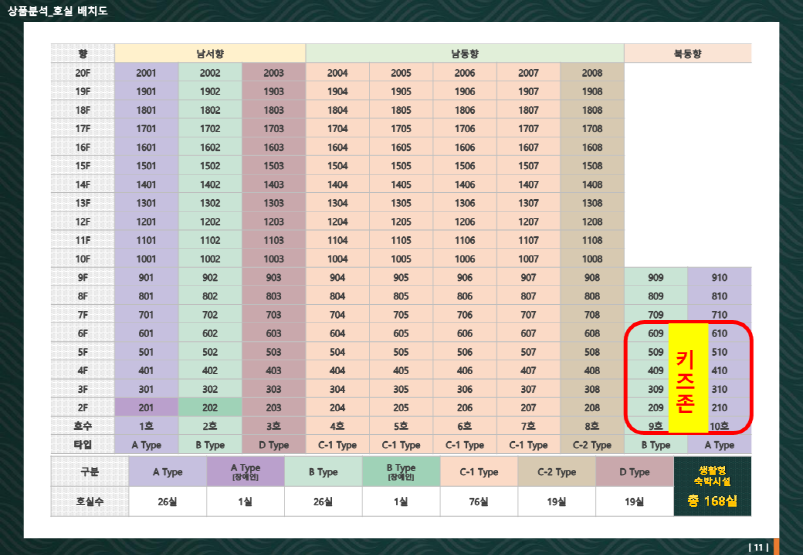This screenshot has width=803, height=555.
Task: Click room 2001 on the 20F row
Action: coord(146,73)
